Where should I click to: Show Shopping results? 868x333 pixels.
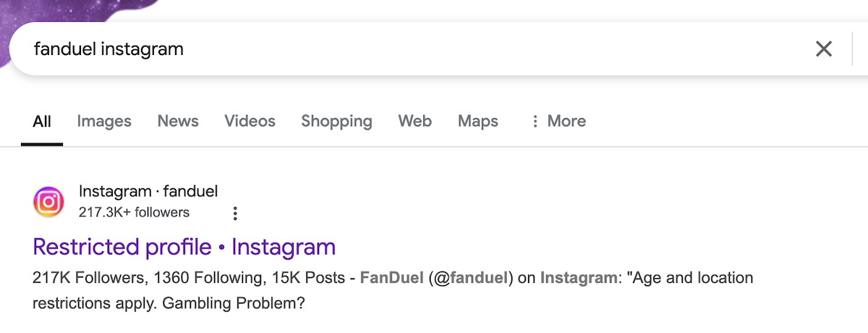[336, 121]
